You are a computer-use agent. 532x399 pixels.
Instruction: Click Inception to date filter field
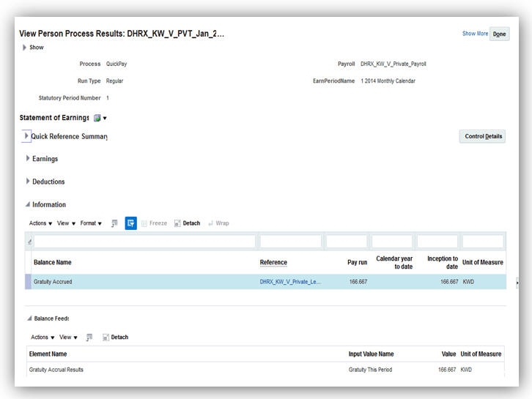tap(437, 242)
